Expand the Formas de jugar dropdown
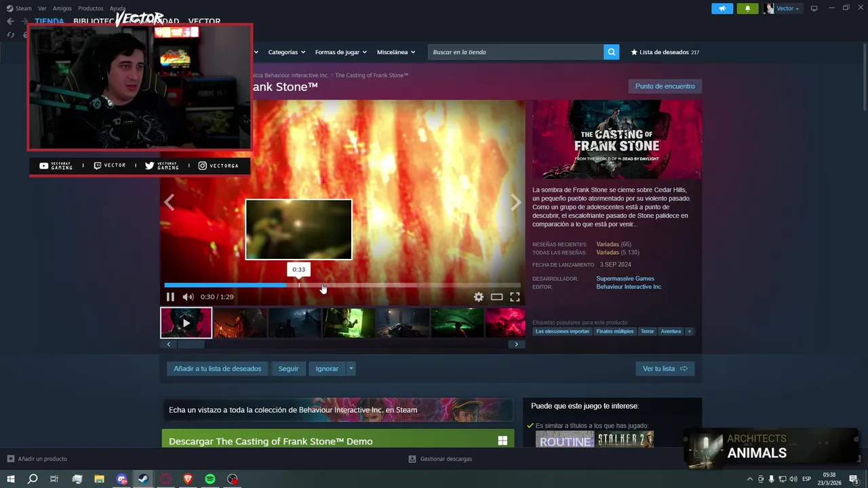This screenshot has height=488, width=868. tap(340, 52)
